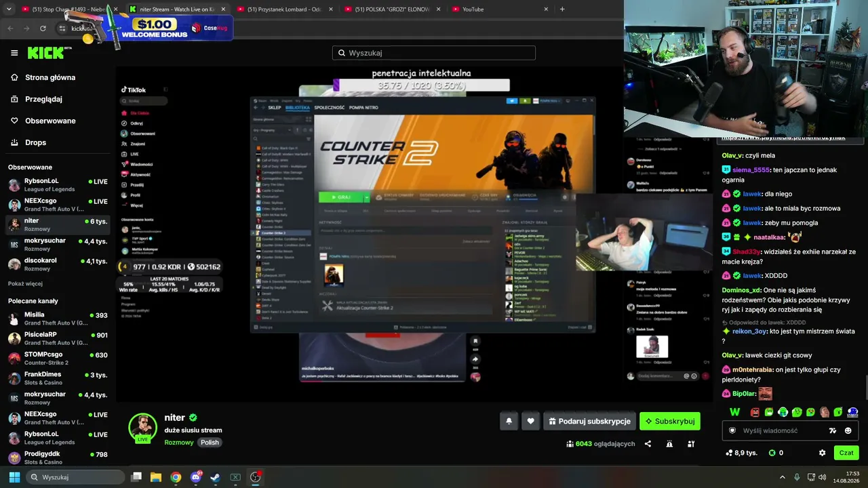The height and width of the screenshot is (488, 868).
Task: Open the Xbox Game Bar taskbar icon
Action: (x=235, y=477)
